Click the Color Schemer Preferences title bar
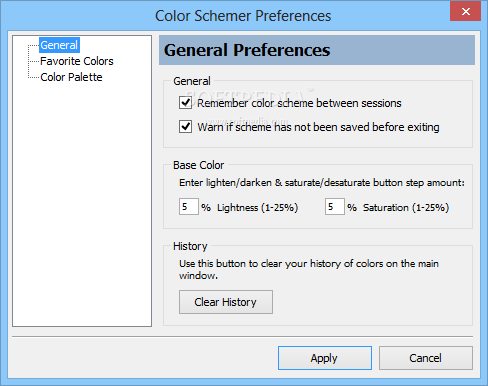488x386 pixels. (243, 16)
